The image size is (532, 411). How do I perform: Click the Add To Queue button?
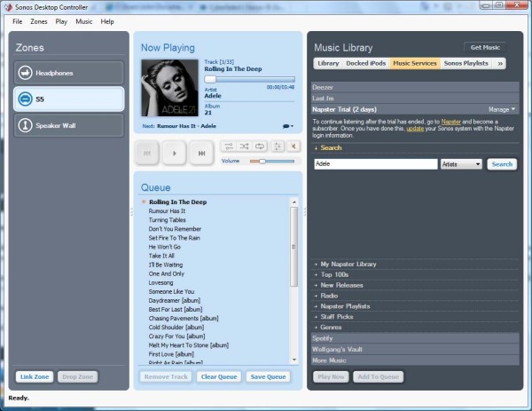click(379, 376)
